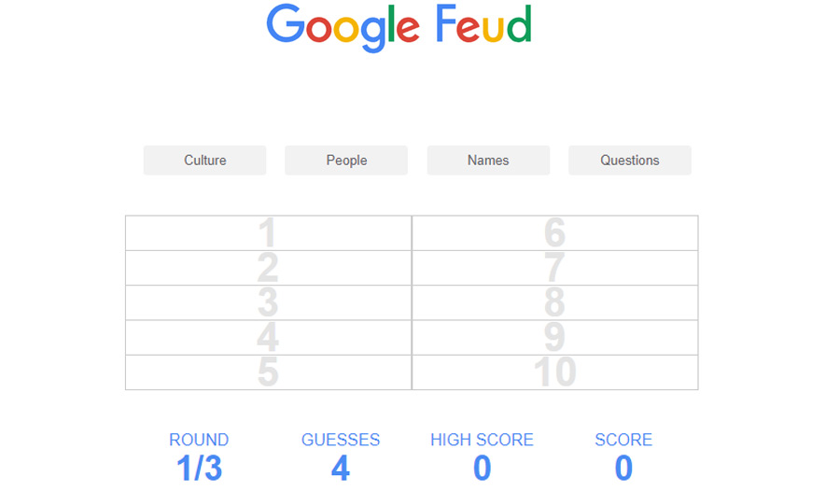The width and height of the screenshot is (840, 504).
Task: Click answer slot number 6
Action: (x=554, y=233)
